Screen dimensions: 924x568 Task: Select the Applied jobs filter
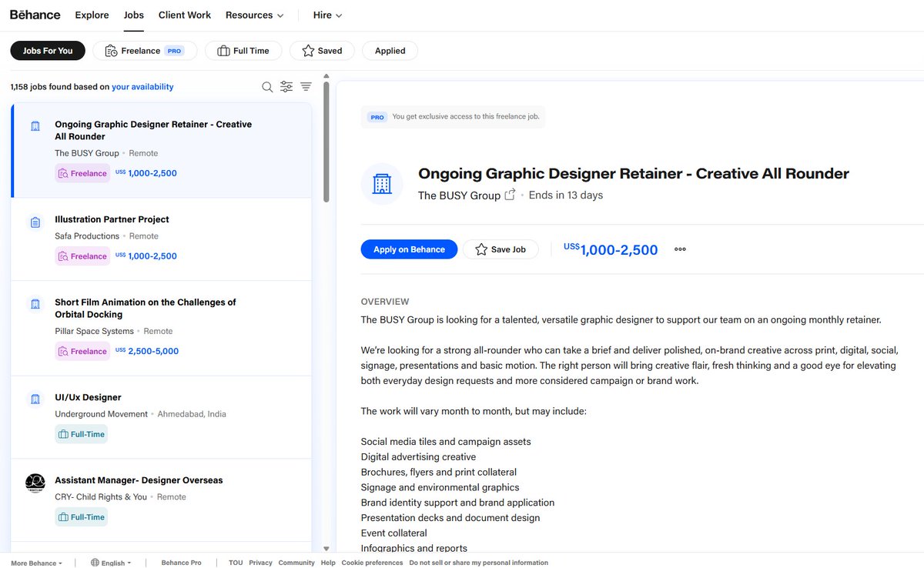click(x=390, y=51)
